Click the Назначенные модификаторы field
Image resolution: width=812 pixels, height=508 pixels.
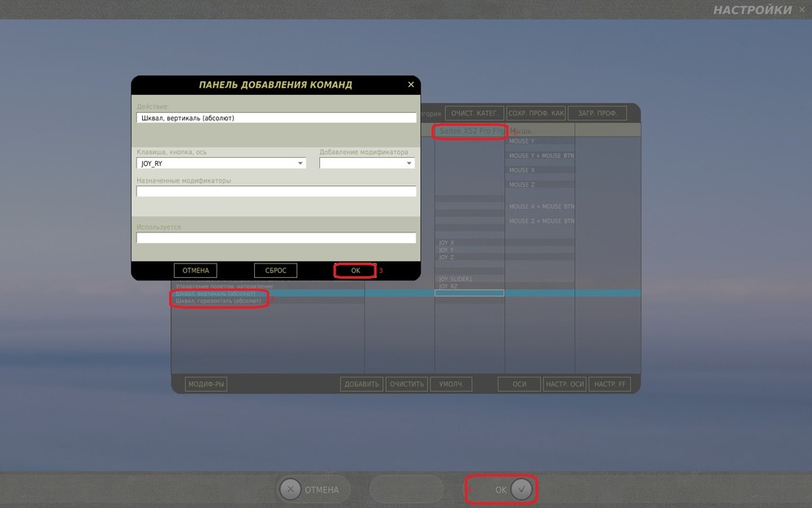pyautogui.click(x=276, y=191)
